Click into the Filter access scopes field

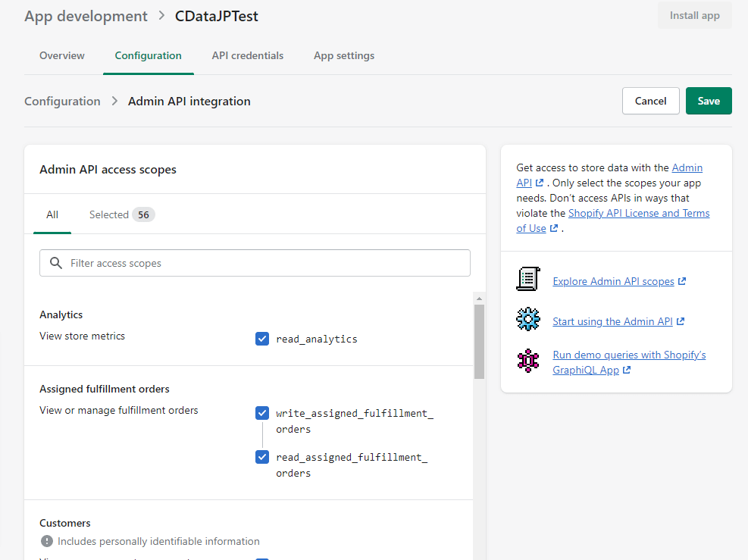pos(265,263)
